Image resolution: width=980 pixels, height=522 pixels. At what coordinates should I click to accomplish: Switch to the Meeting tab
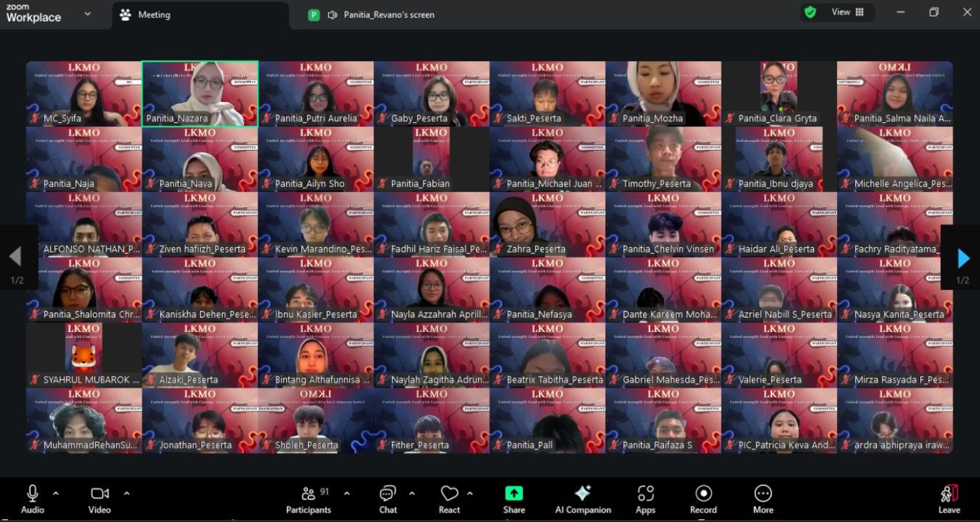[153, 14]
